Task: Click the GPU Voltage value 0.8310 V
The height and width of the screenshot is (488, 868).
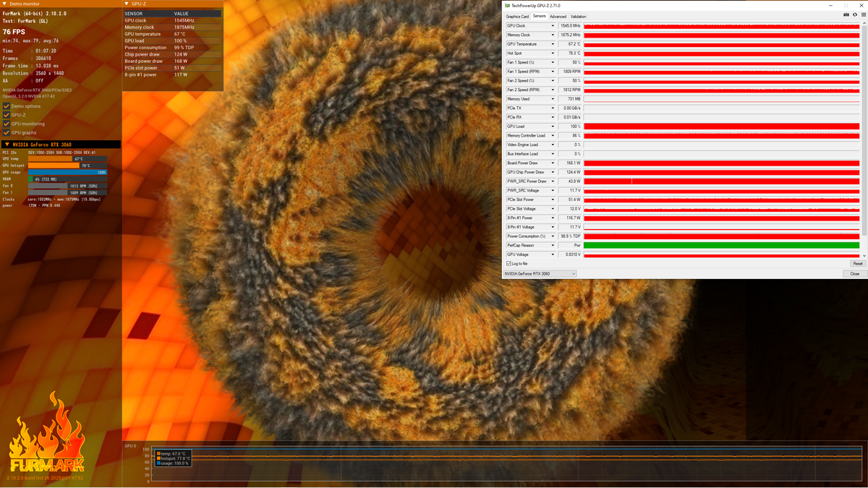Action: tap(569, 254)
